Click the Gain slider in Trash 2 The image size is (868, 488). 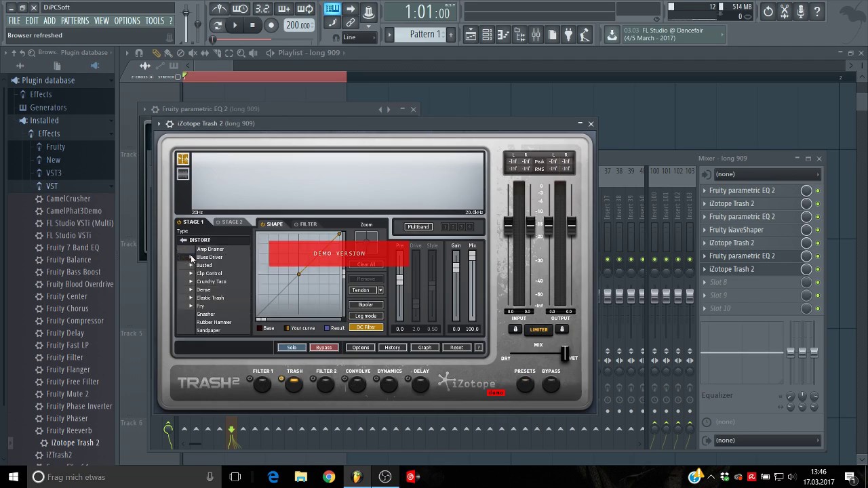point(456,285)
